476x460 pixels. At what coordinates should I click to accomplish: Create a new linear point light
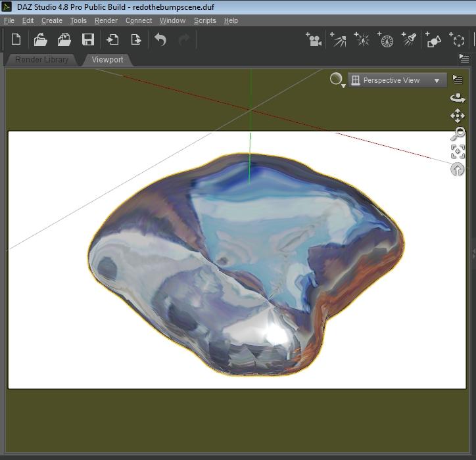[385, 39]
